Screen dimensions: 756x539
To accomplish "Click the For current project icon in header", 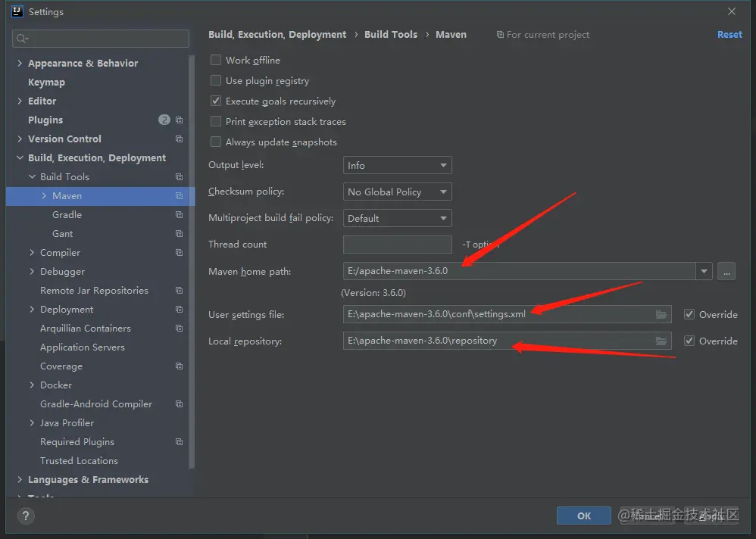I will [500, 35].
